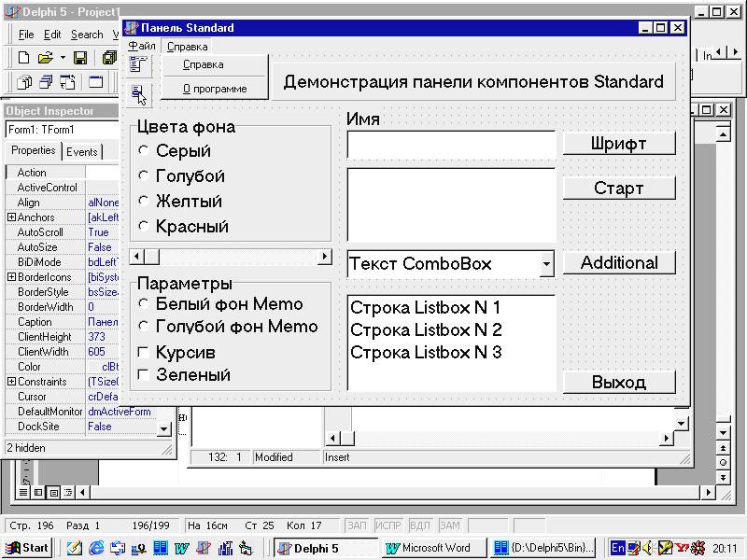Screen dimensions: 747x560
Task: Click the red Y tray icon
Action: point(683,548)
